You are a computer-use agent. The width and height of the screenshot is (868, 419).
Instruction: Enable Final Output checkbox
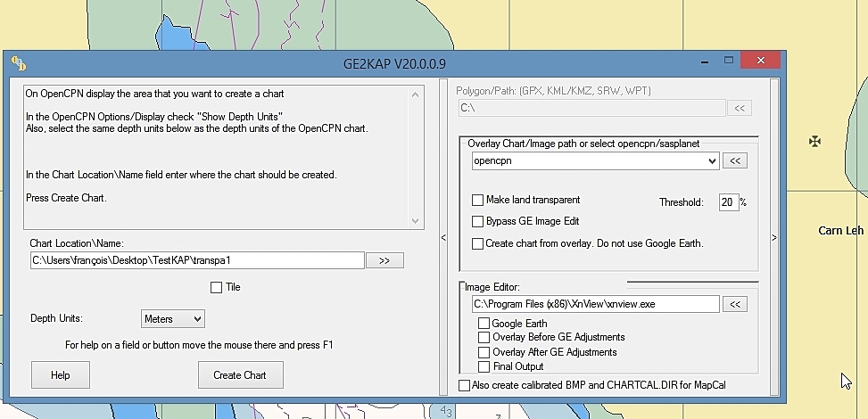tap(484, 366)
